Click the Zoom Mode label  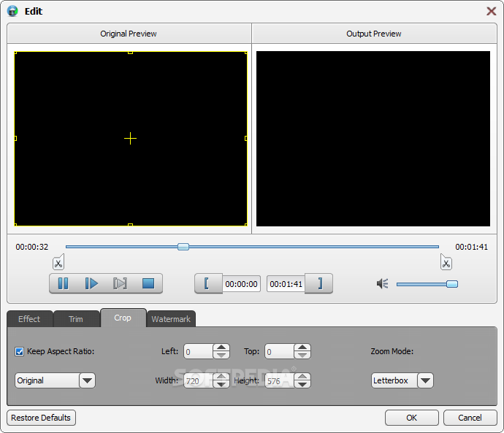point(392,351)
